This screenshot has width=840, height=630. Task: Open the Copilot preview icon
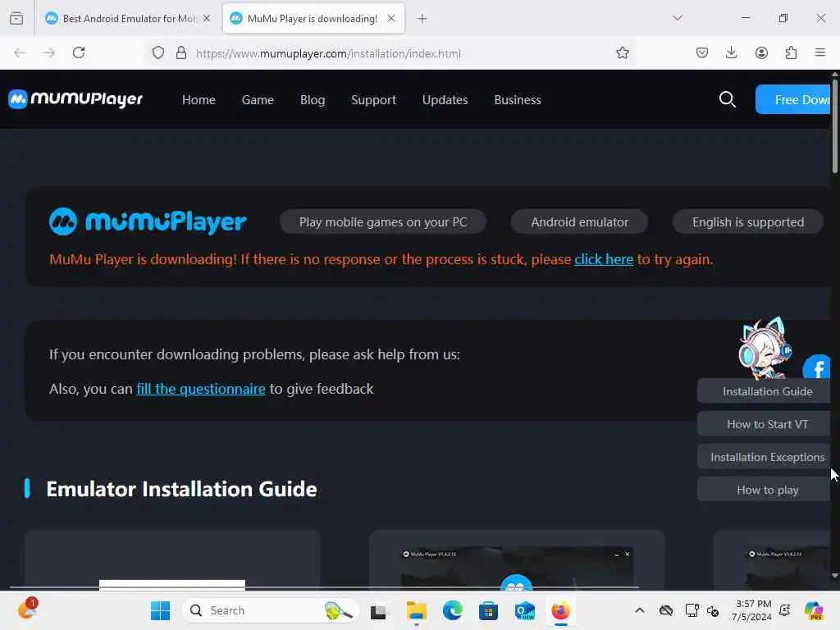[814, 610]
